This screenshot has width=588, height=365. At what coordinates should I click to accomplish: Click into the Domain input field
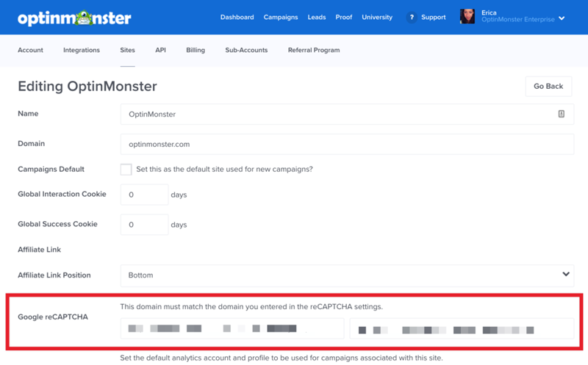347,144
